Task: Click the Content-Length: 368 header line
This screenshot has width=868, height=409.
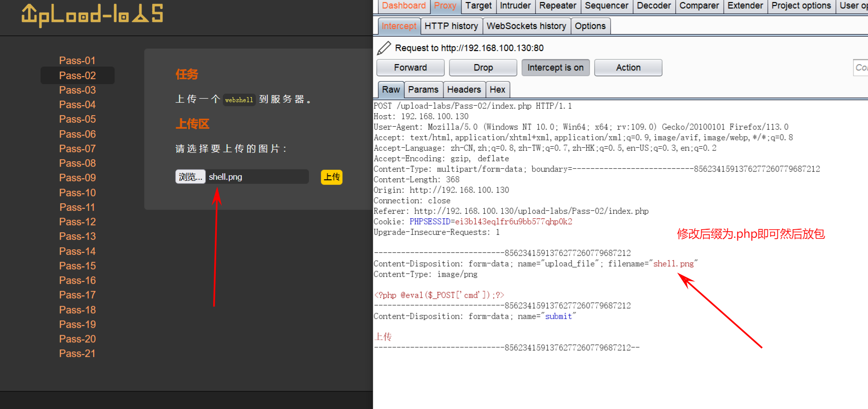Action: [x=416, y=180]
